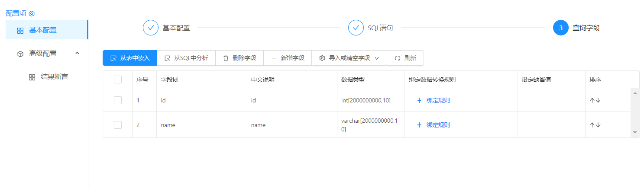
Task: Click the sort arrows in the name row
Action: (x=595, y=125)
